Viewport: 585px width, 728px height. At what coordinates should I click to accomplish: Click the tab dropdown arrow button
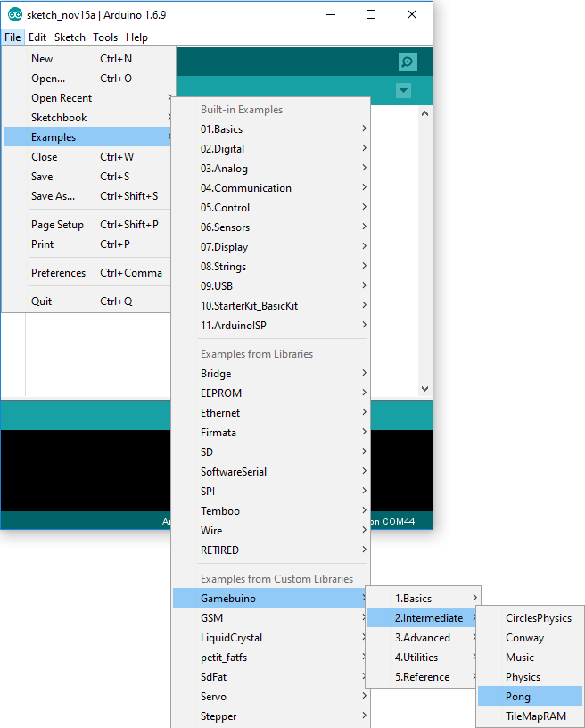click(x=403, y=90)
